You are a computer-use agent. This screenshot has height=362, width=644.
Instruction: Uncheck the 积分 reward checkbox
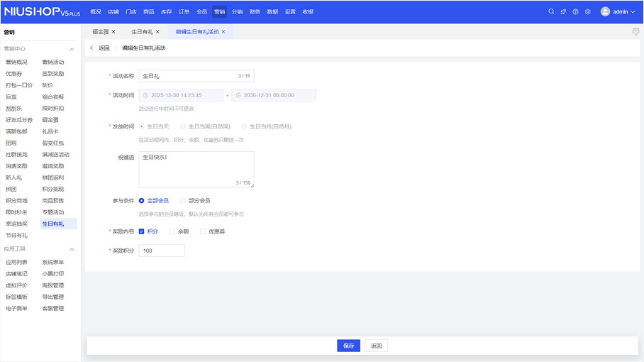142,231
